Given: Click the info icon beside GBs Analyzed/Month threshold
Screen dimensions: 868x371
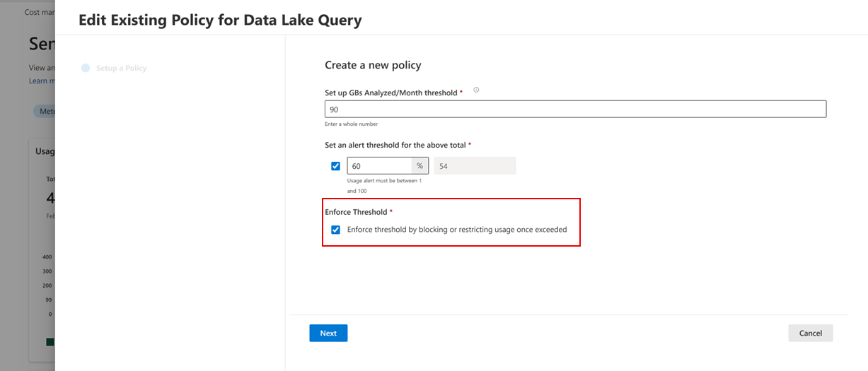Looking at the screenshot, I should [x=476, y=90].
